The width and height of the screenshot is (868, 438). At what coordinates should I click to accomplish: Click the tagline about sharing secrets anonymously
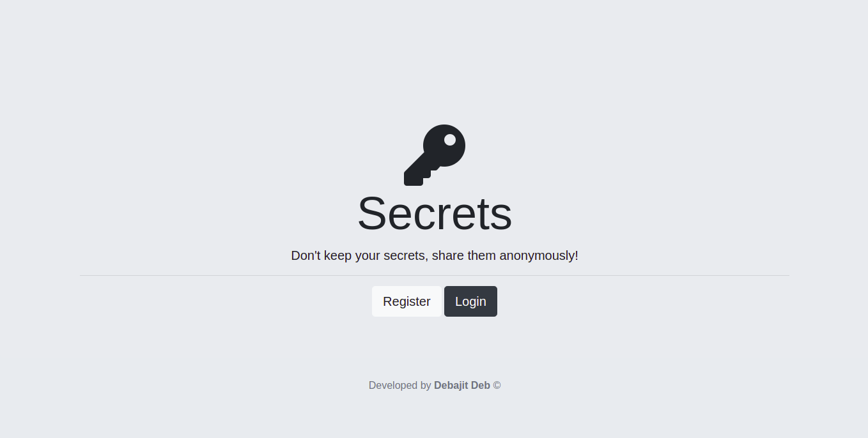pos(435,255)
